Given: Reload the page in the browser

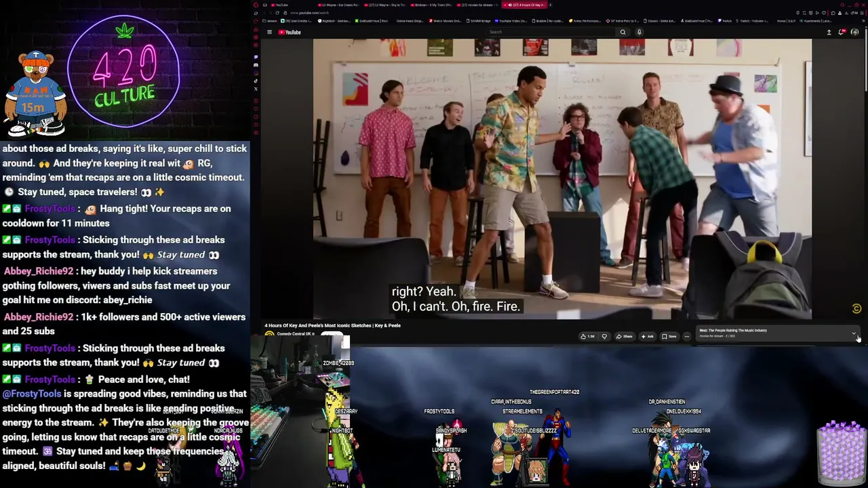Looking at the screenshot, I should (x=277, y=13).
